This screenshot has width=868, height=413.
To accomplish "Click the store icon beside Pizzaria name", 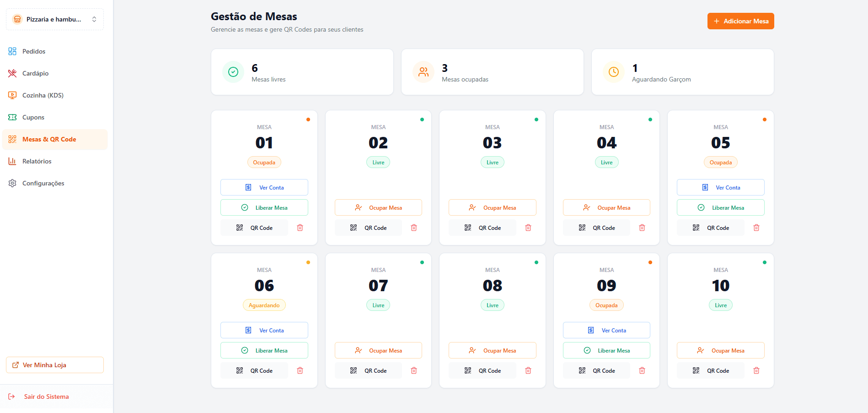I will pos(17,19).
